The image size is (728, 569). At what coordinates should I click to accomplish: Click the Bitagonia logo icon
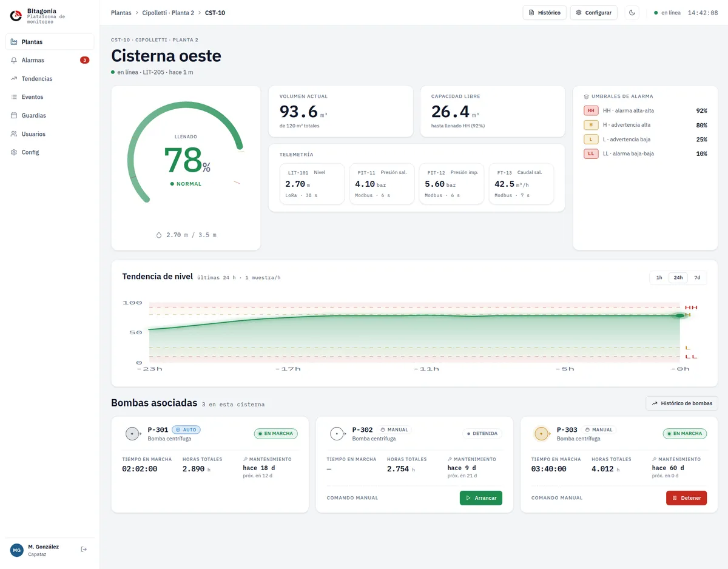click(16, 16)
